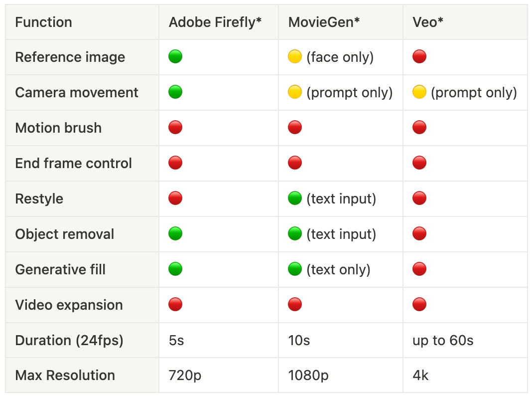
Task: Click the red circle for MovieGen End frame control
Action: point(295,163)
